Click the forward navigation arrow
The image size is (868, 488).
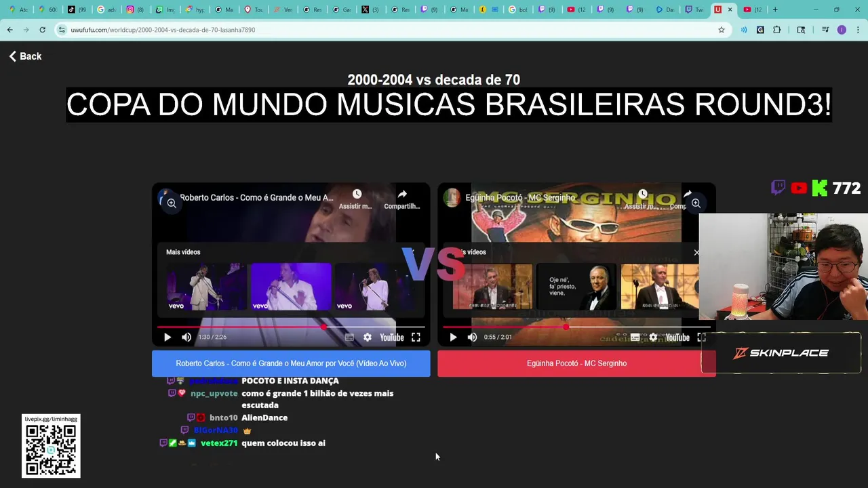[26, 30]
